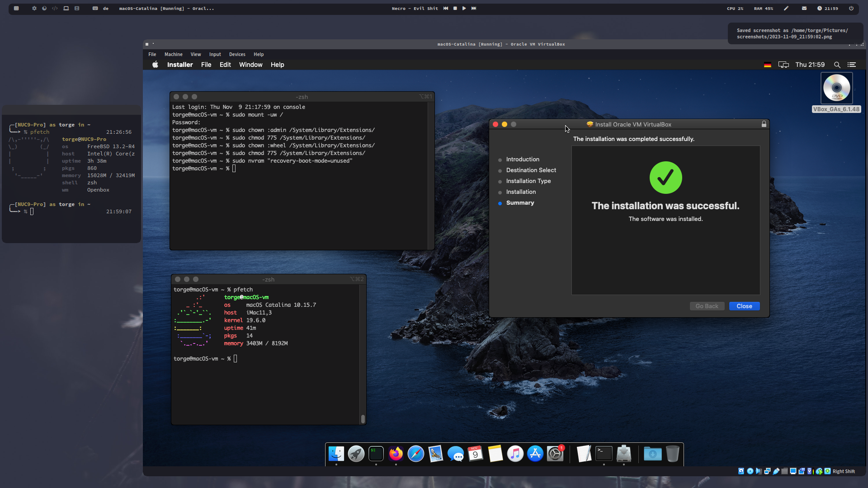Open the Installer Window menu
Viewport: 868px width, 488px height.
point(250,65)
